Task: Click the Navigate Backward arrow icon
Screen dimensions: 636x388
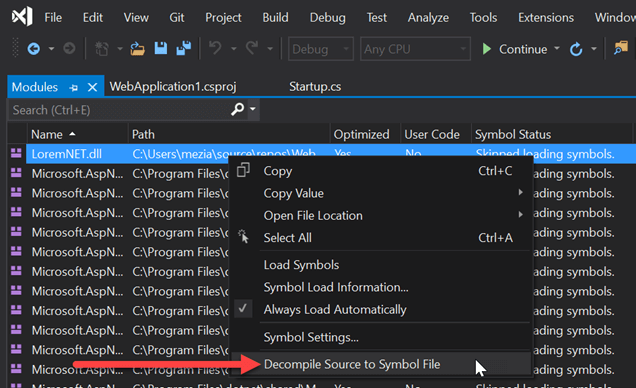Action: 34,49
